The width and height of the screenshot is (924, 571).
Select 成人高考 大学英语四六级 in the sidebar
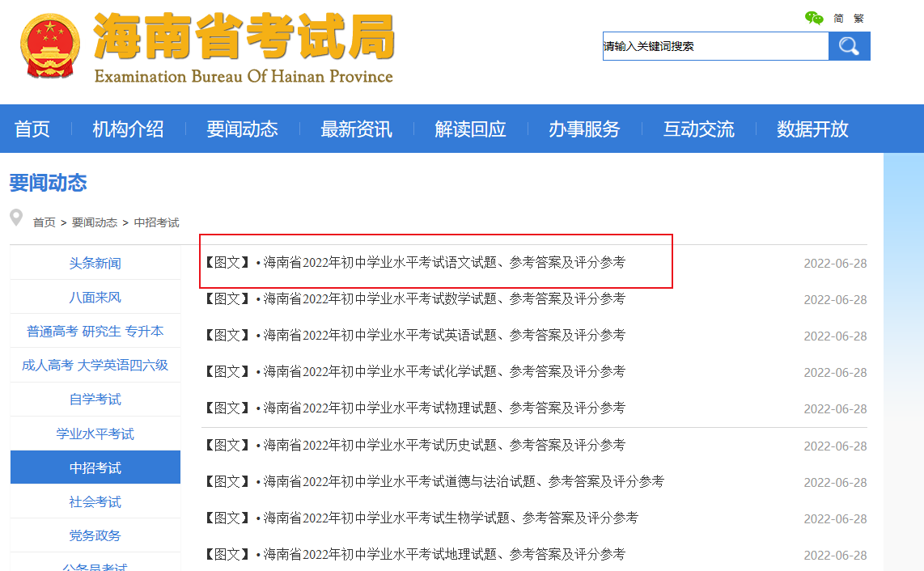tap(95, 366)
